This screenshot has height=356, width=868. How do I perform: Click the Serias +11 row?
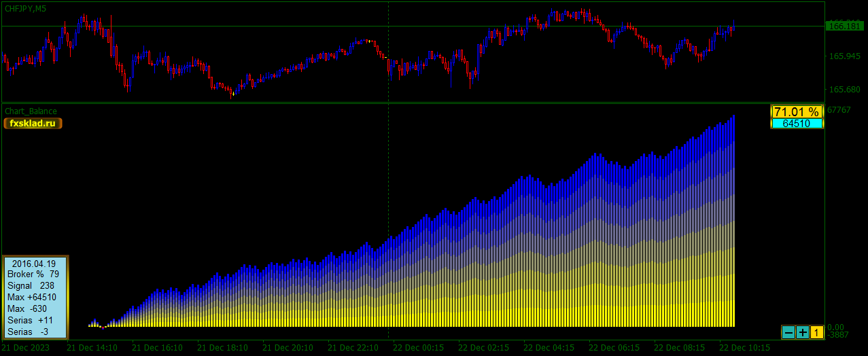(31, 321)
